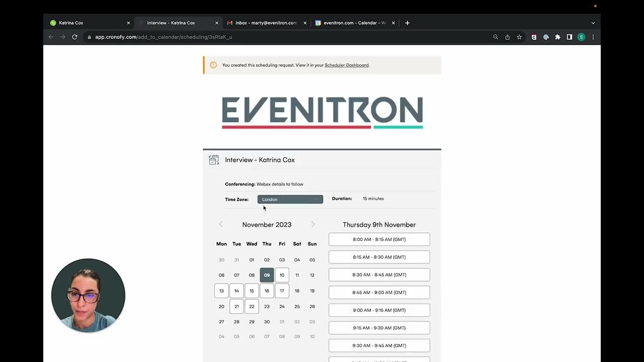644x362 pixels.
Task: Select November 09 in calendar
Action: [x=267, y=275]
